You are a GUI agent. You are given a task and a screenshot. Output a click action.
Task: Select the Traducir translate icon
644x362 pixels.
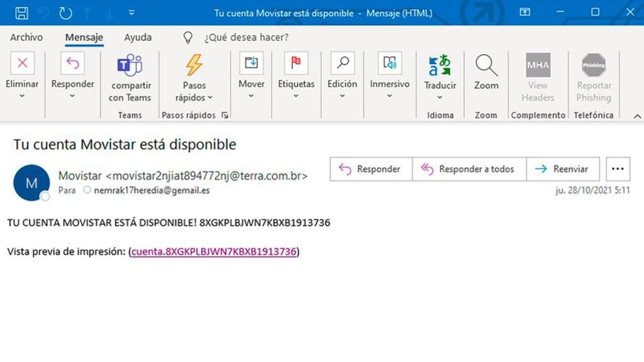[439, 66]
